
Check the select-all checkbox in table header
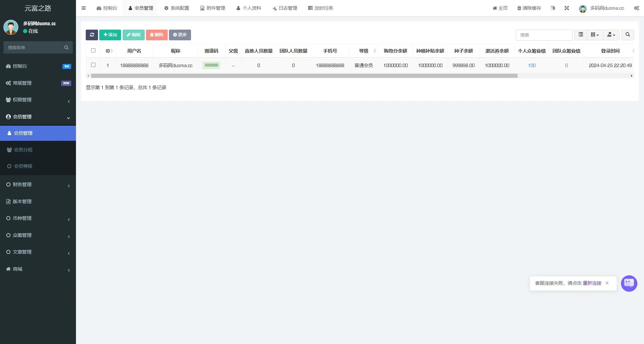[x=93, y=50]
